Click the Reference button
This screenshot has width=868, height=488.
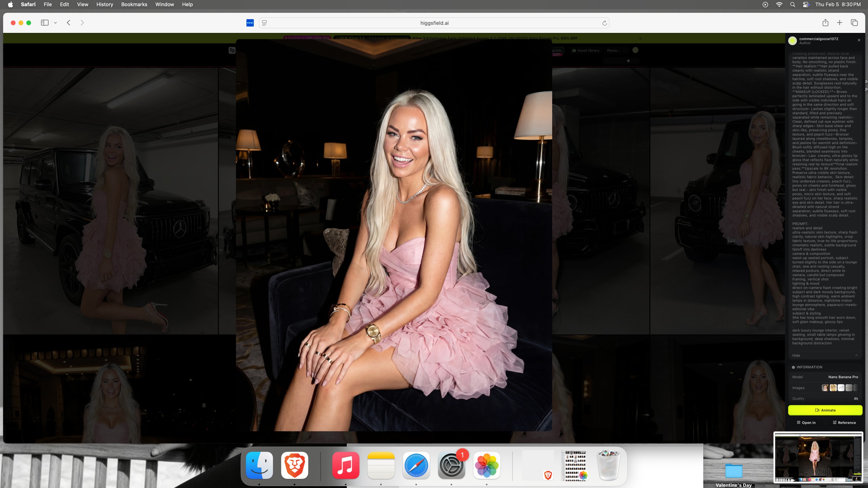click(844, 423)
